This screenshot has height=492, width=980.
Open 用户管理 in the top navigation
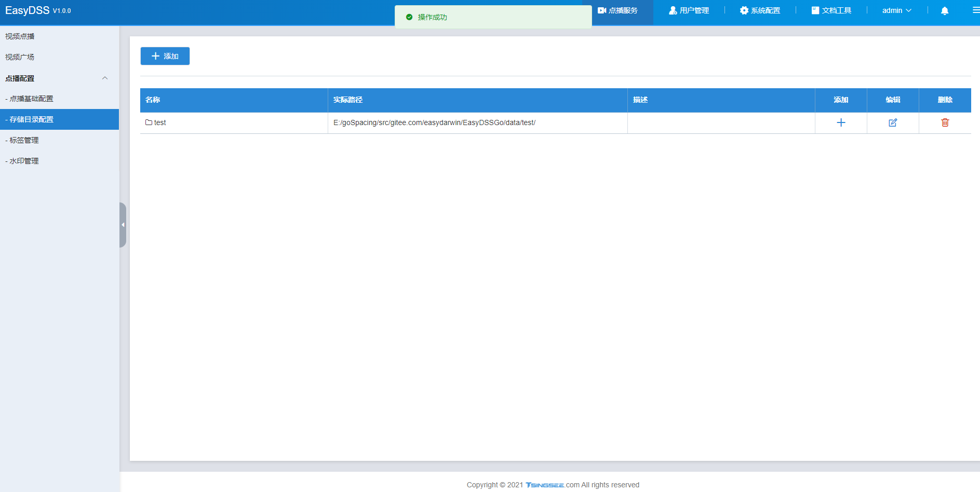point(689,10)
